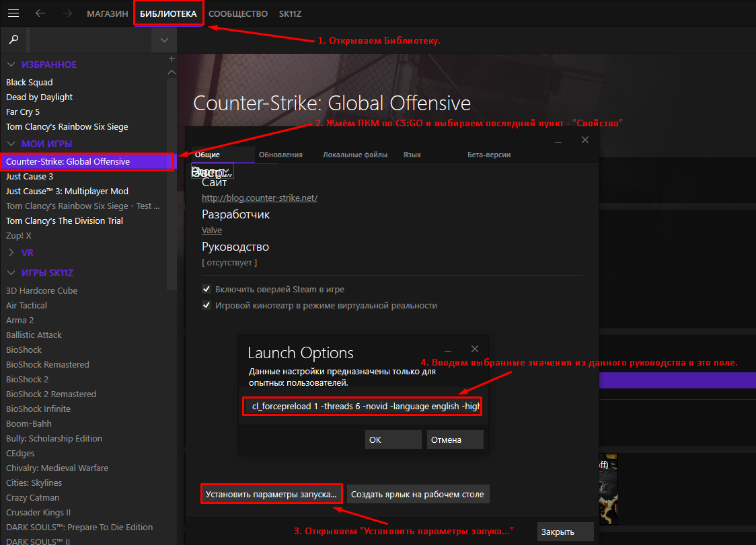Screen dimensions: 756x545
Task: Click the sidebar scroll-up arrow
Action: 171,73
